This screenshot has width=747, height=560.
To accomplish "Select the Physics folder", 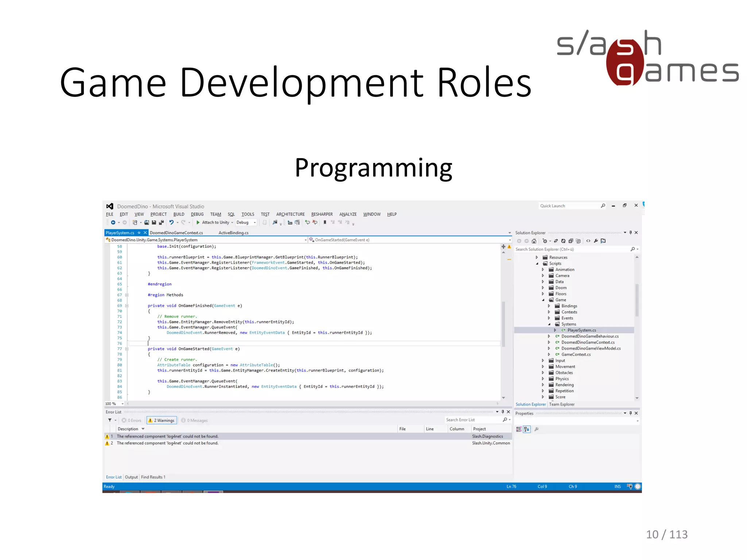I will point(562,379).
